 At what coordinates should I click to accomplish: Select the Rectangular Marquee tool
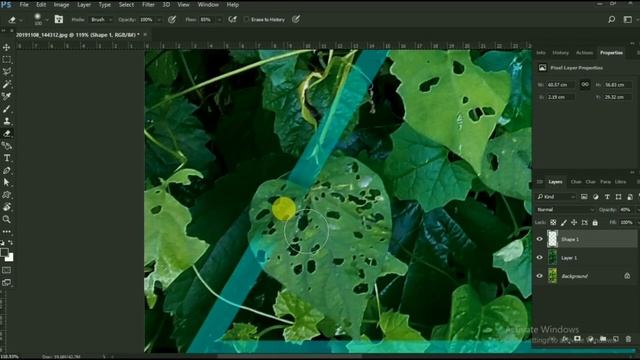tap(7, 60)
